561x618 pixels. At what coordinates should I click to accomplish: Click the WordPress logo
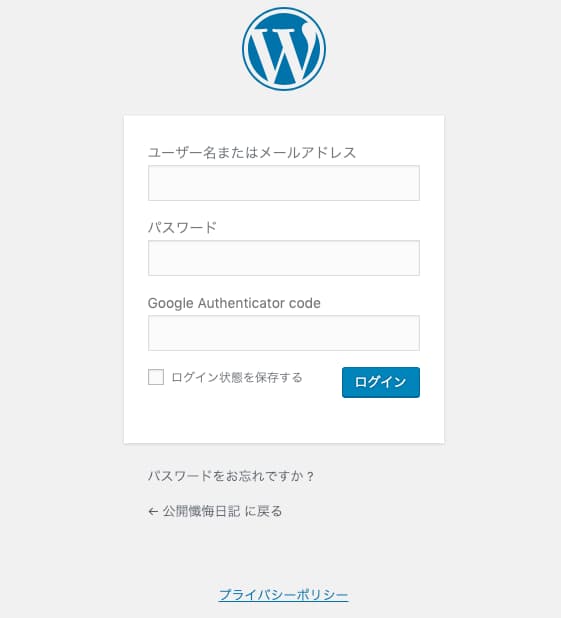click(284, 49)
